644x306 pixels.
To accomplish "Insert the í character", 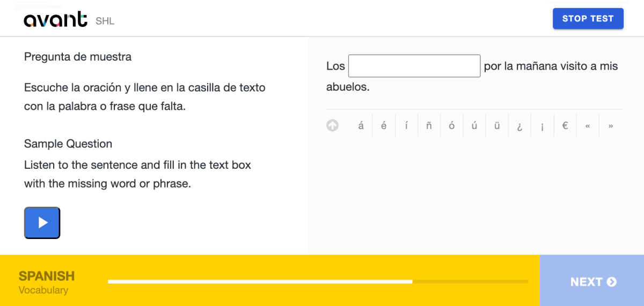I will (406, 125).
